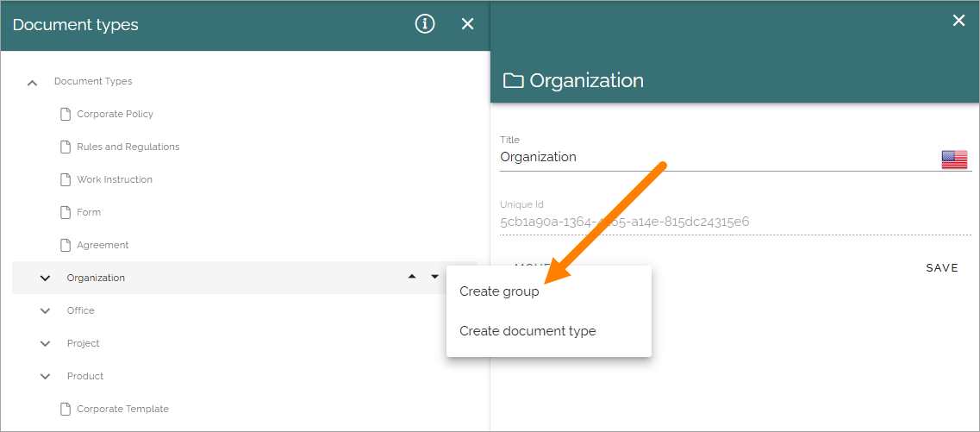Close the Document types panel
Viewport: 980px width, 432px height.
pos(467,24)
